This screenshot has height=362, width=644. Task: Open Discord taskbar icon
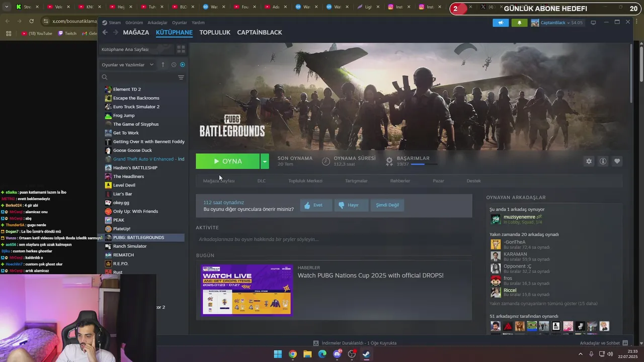(337, 354)
